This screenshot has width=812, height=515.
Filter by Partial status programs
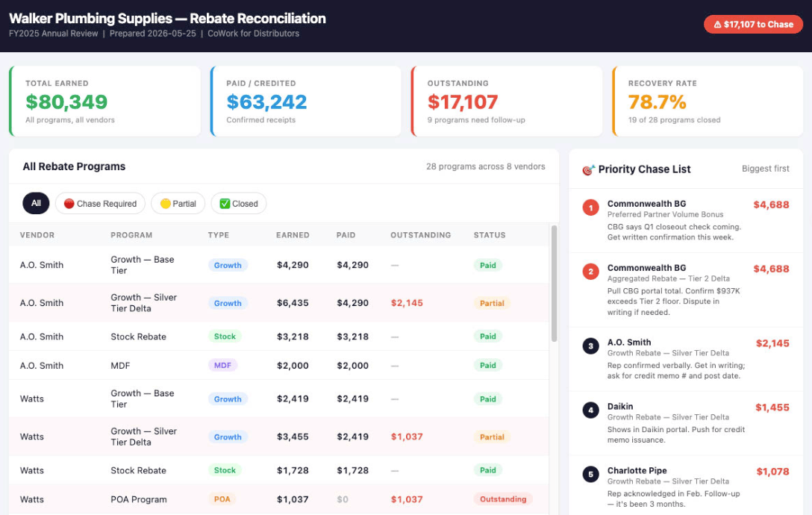(178, 204)
